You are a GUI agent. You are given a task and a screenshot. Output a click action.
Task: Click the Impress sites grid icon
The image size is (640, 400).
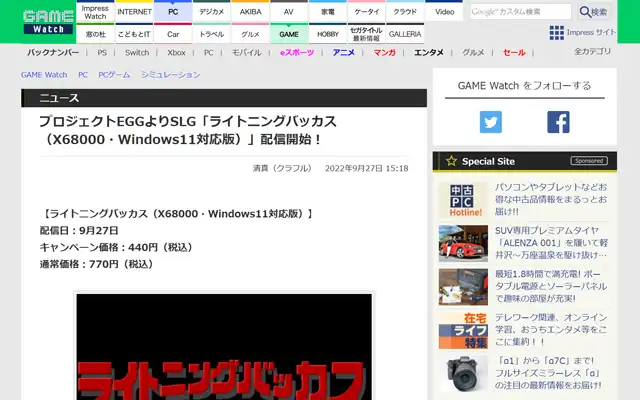[x=557, y=33]
